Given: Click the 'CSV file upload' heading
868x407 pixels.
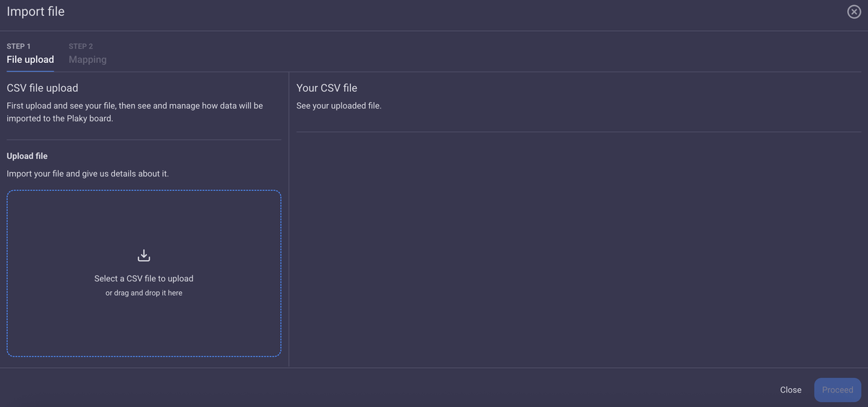Looking at the screenshot, I should (x=42, y=88).
